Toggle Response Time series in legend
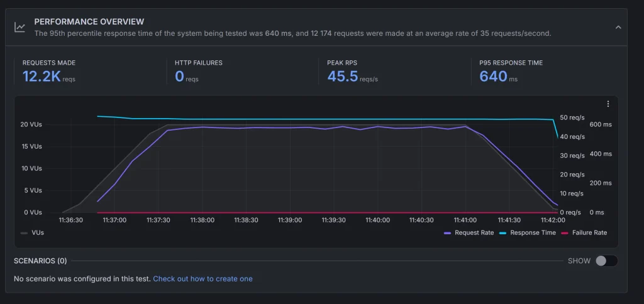Image resolution: width=644 pixels, height=304 pixels. pos(528,232)
